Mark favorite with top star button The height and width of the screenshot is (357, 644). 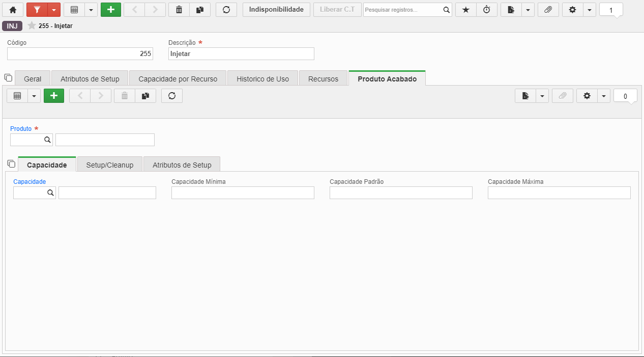[x=466, y=10]
